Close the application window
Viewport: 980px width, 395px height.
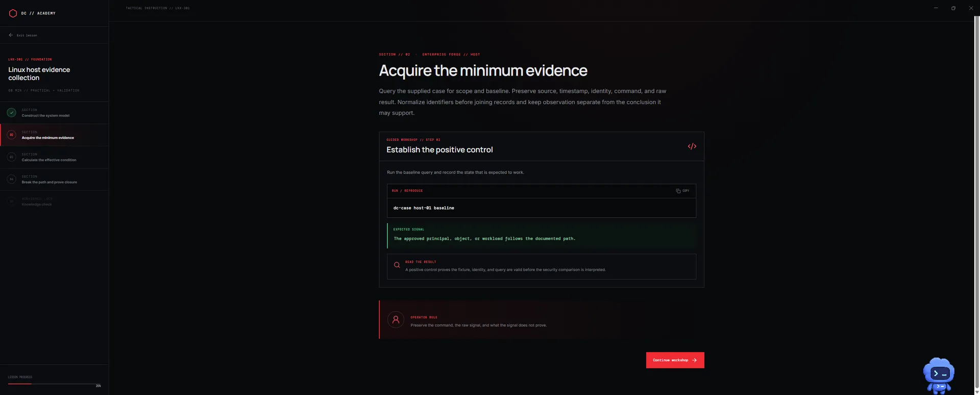pyautogui.click(x=971, y=8)
